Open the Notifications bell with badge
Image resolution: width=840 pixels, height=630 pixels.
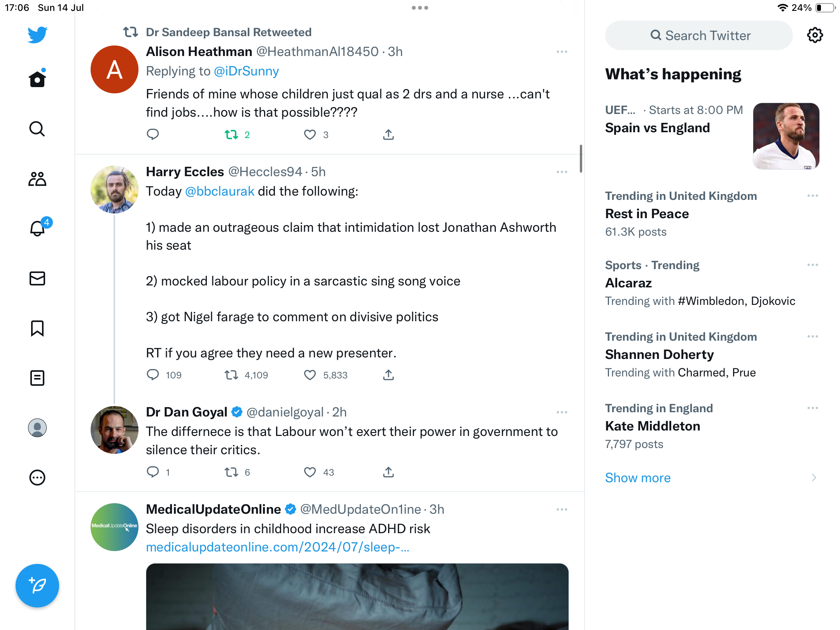point(38,228)
